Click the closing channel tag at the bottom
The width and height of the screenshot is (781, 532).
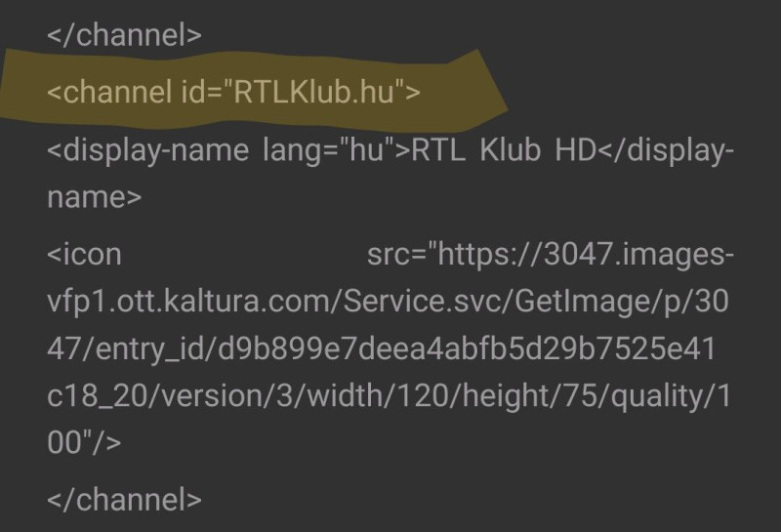tap(125, 499)
